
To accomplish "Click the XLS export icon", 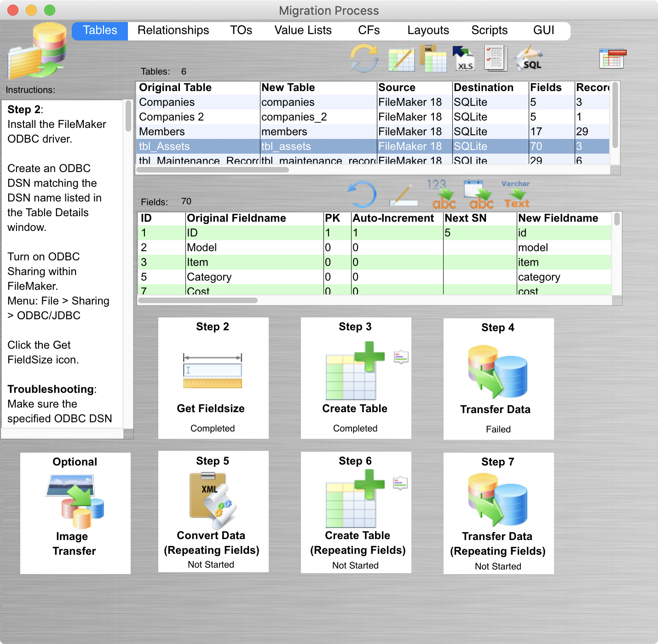I will tap(463, 58).
